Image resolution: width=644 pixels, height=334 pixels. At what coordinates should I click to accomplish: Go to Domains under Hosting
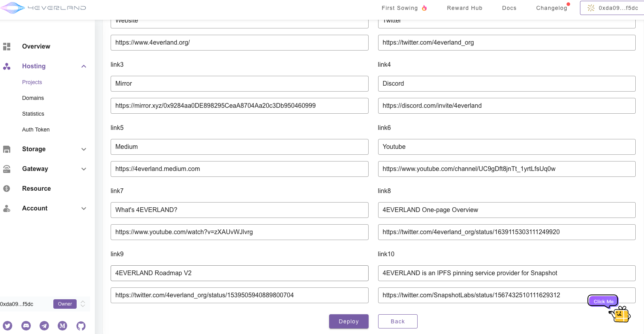33,98
